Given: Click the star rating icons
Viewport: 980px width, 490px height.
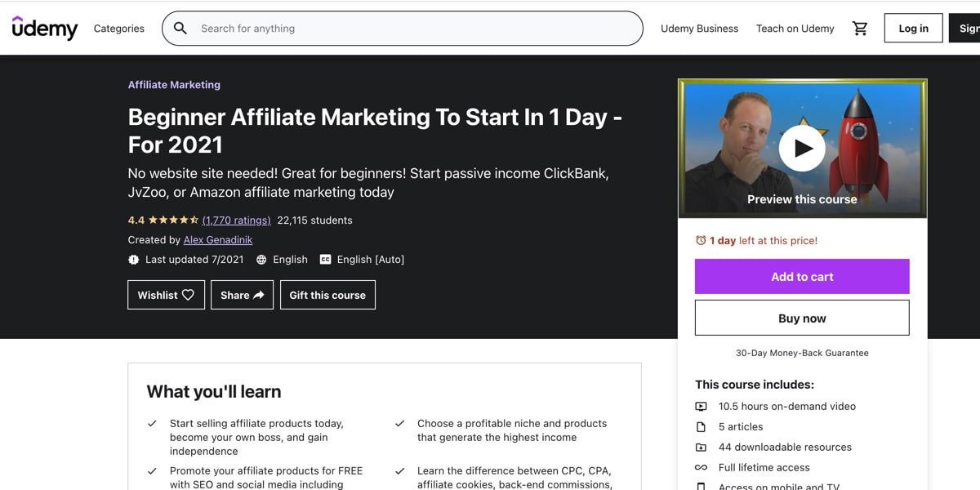Looking at the screenshot, I should pyautogui.click(x=173, y=220).
